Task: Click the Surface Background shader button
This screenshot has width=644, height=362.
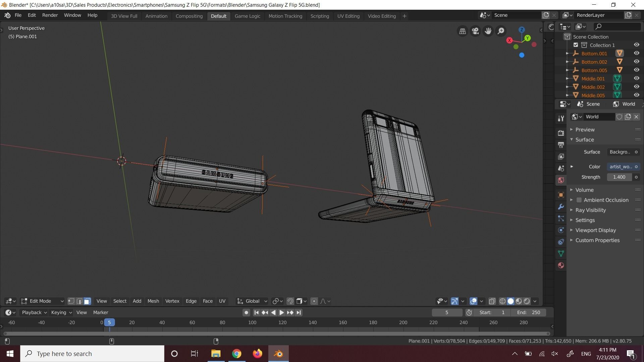Action: [x=623, y=152]
